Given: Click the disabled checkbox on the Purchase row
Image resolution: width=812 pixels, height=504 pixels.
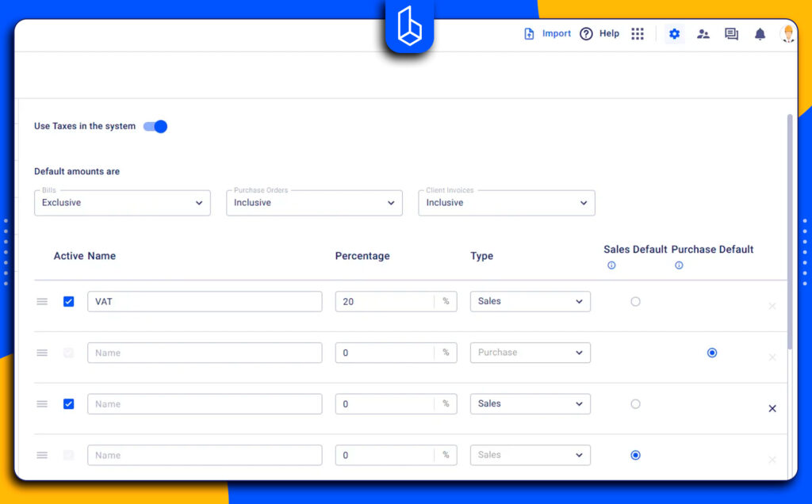Looking at the screenshot, I should [68, 353].
